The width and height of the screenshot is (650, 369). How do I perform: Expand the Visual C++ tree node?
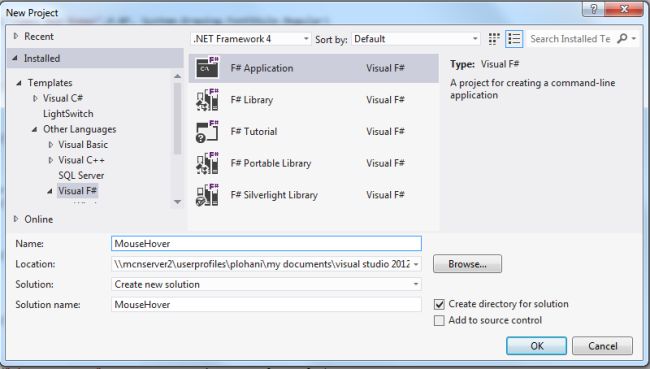coord(51,160)
